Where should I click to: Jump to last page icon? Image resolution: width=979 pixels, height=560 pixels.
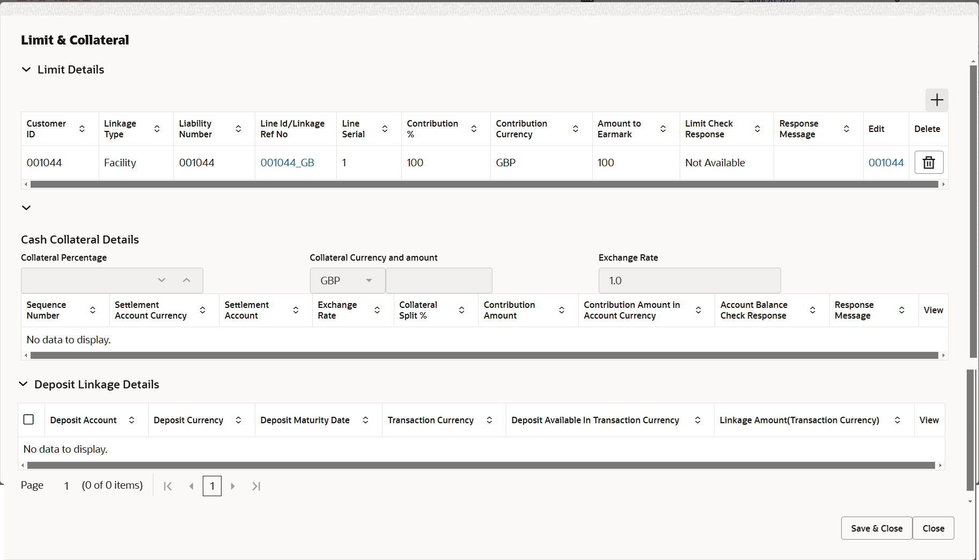coord(256,485)
